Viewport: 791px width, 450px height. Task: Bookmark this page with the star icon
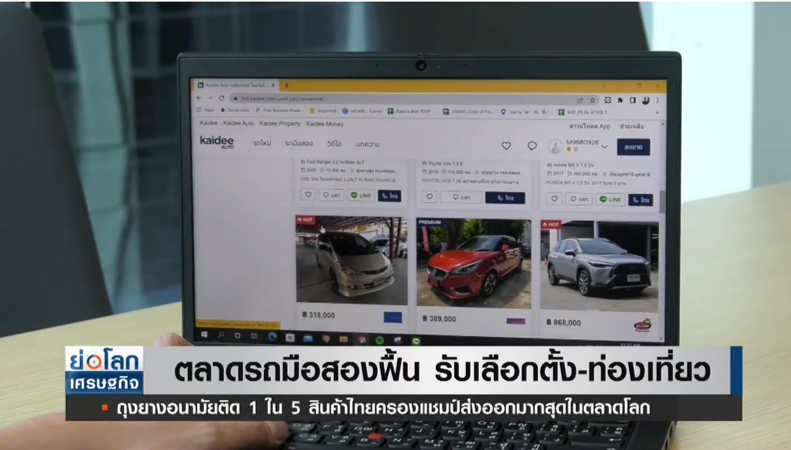pyautogui.click(x=593, y=100)
